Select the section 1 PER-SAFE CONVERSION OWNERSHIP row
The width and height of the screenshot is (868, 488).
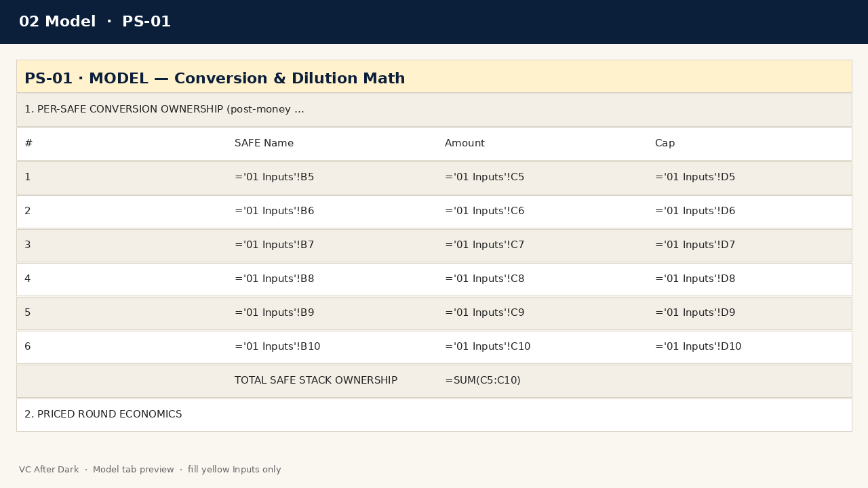coord(434,110)
